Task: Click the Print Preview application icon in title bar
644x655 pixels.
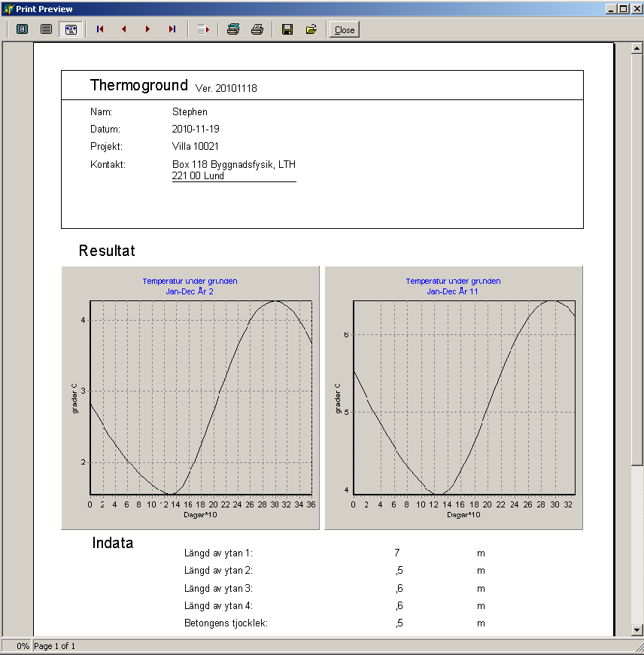Action: tap(8, 9)
